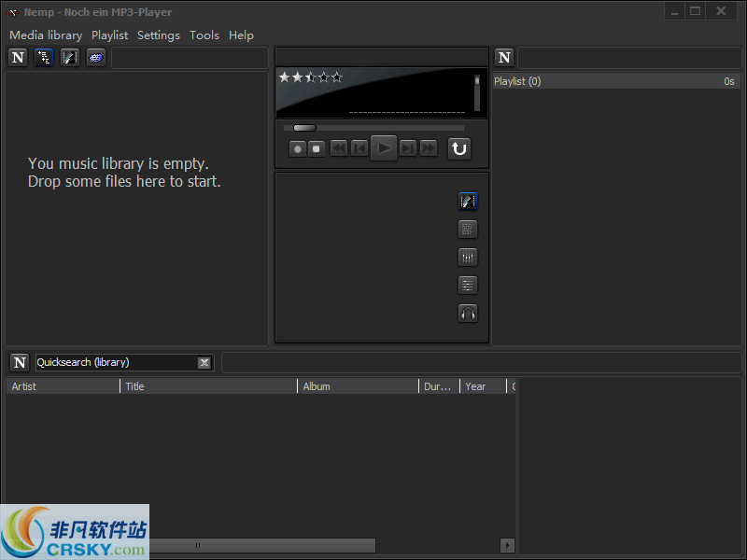Image resolution: width=747 pixels, height=560 pixels.
Task: Open the Help menu
Action: pyautogui.click(x=241, y=35)
